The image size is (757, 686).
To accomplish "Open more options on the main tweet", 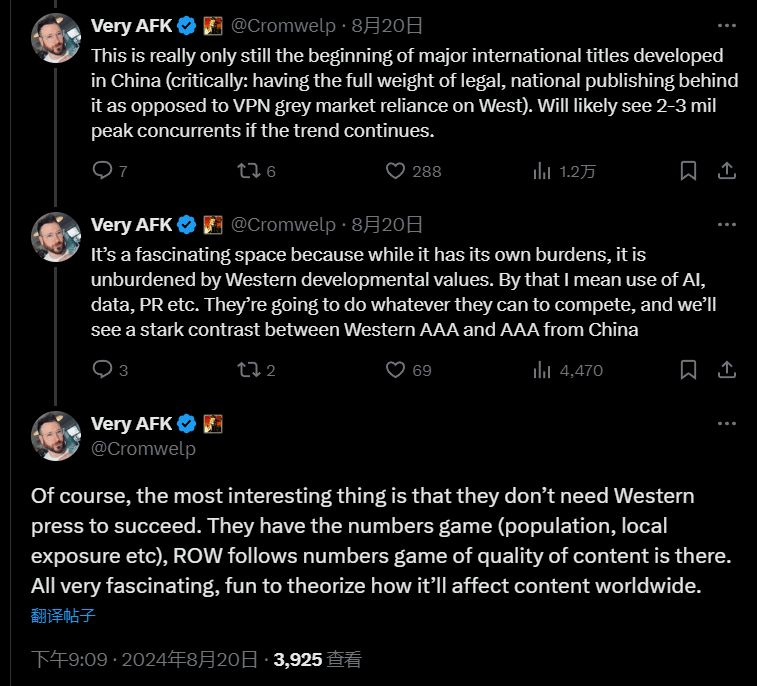I will point(727,424).
